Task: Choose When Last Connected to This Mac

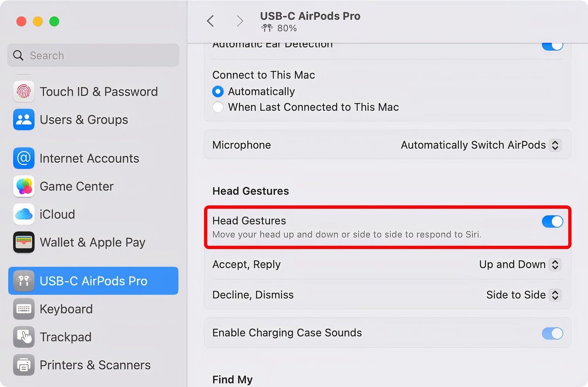Action: tap(218, 107)
